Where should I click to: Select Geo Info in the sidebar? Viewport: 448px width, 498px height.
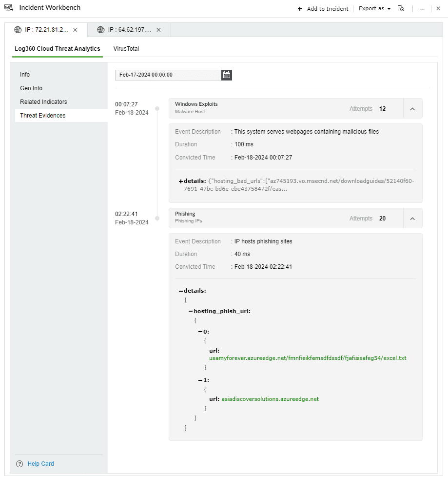pyautogui.click(x=31, y=88)
